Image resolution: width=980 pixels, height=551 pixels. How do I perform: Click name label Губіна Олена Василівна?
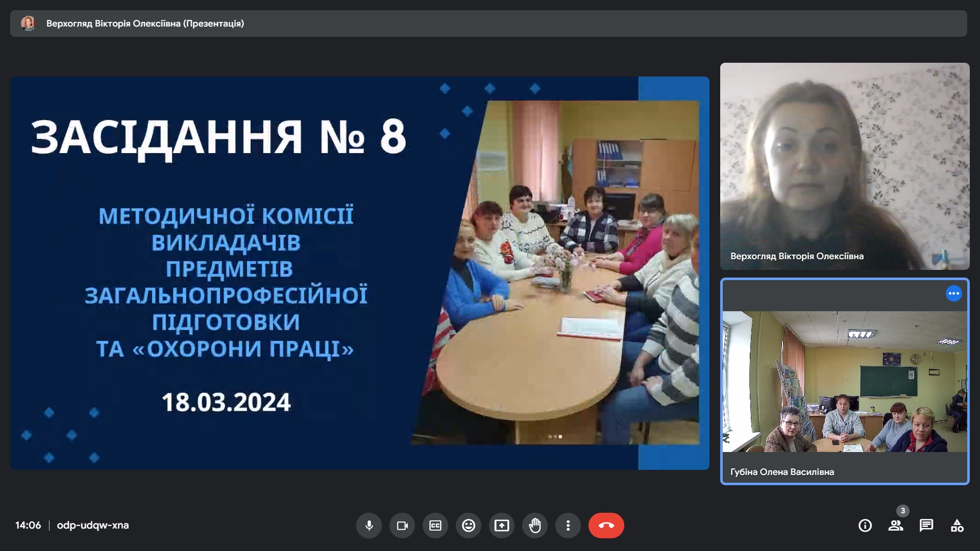[x=782, y=472]
